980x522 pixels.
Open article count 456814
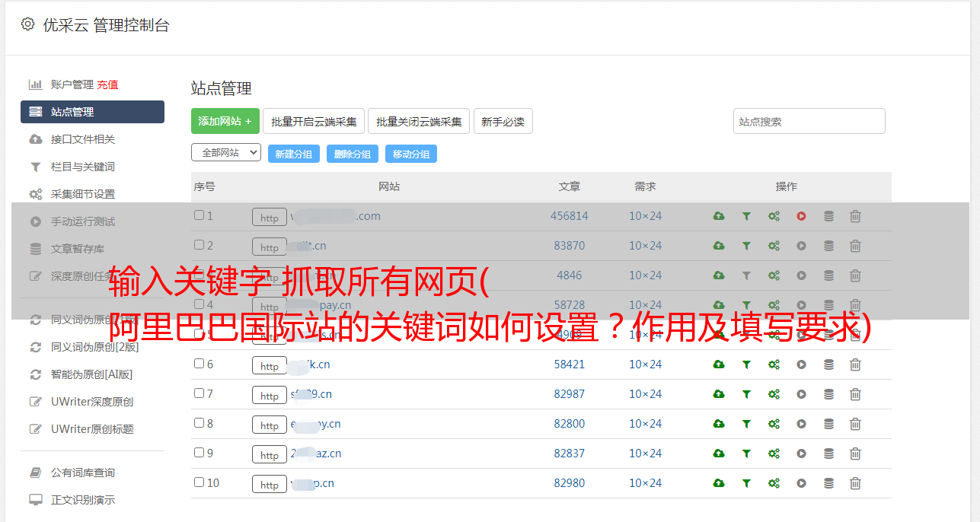[x=570, y=216]
